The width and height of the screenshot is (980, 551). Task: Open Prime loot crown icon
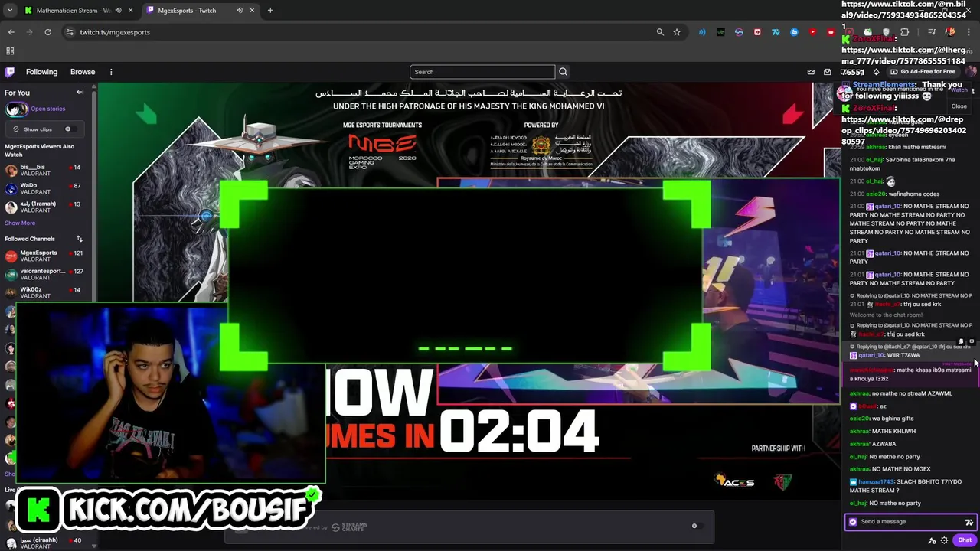811,72
